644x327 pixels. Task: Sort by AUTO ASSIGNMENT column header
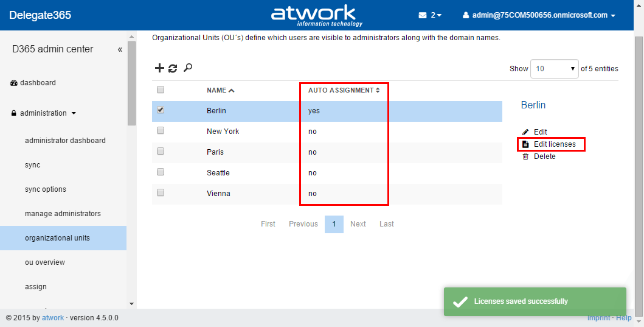click(x=344, y=90)
